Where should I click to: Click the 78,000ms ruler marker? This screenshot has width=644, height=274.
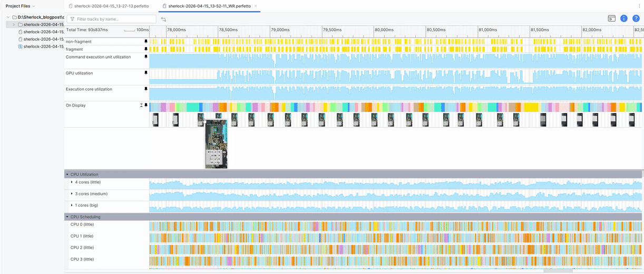176,30
